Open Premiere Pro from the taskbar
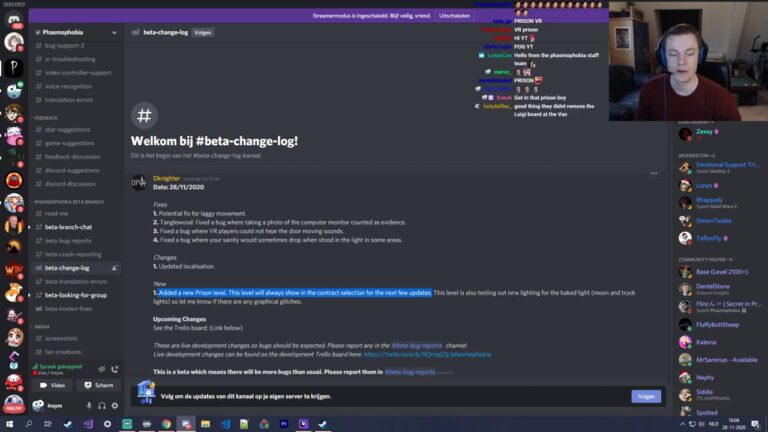This screenshot has height=432, width=768. tap(284, 424)
